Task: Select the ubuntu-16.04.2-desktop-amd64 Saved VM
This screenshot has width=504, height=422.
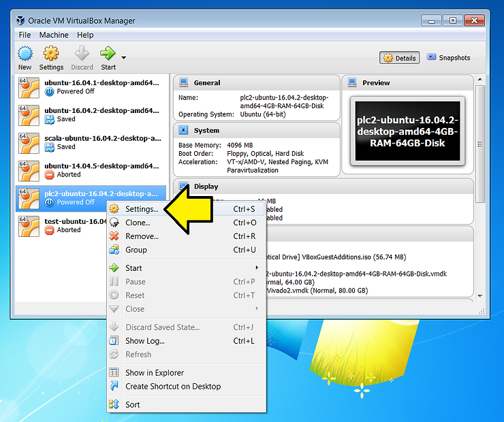Action: click(91, 115)
